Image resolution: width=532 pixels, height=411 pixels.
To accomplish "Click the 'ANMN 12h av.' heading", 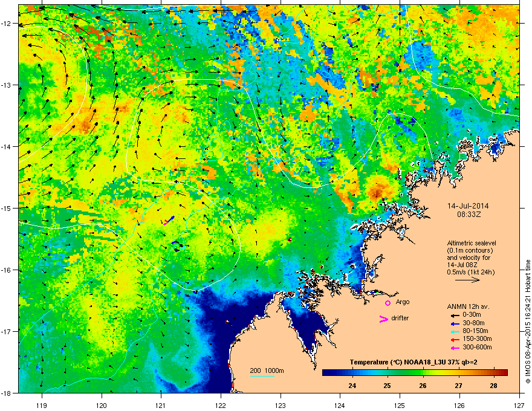I will click(468, 306).
